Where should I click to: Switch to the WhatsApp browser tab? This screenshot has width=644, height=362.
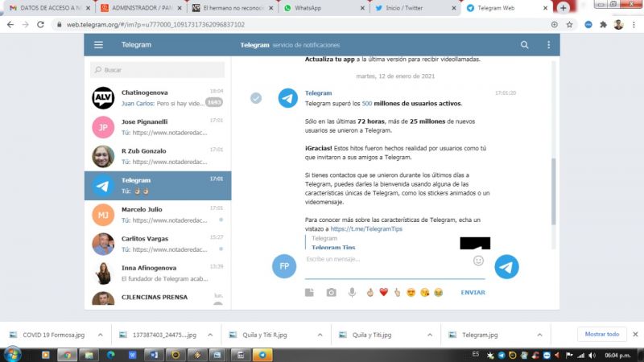(x=324, y=8)
